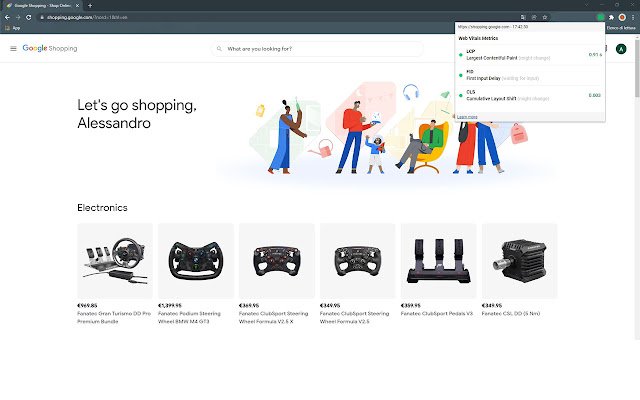
Task: Click the search magnifier icon
Action: (x=219, y=49)
